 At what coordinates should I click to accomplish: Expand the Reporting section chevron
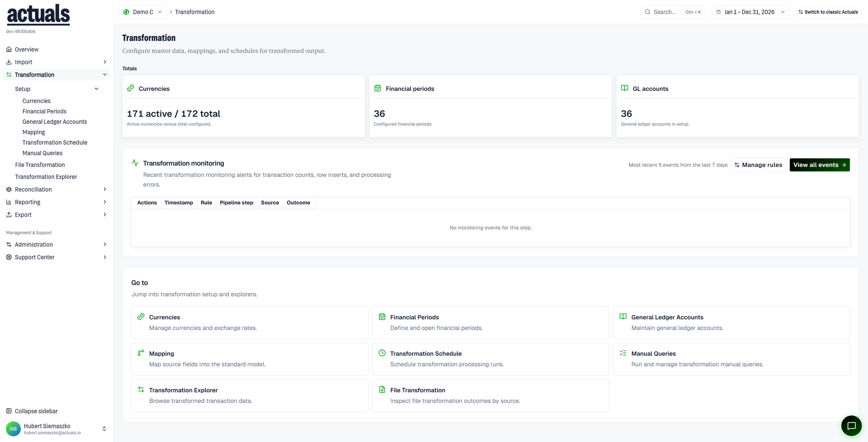pos(105,202)
